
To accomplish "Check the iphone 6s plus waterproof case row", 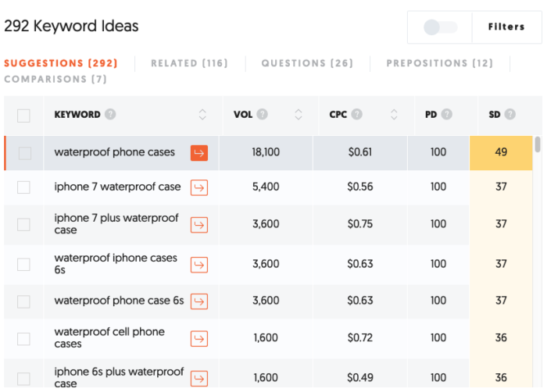I will point(23,379).
